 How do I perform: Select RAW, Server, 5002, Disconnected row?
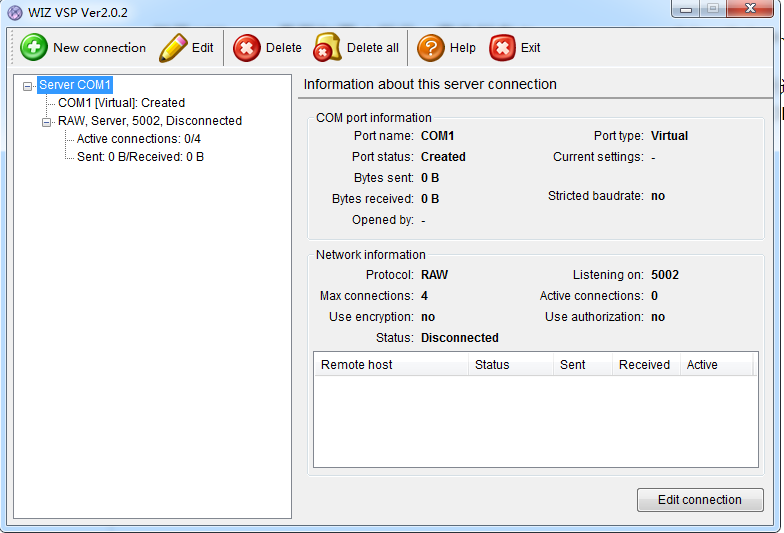(150, 121)
